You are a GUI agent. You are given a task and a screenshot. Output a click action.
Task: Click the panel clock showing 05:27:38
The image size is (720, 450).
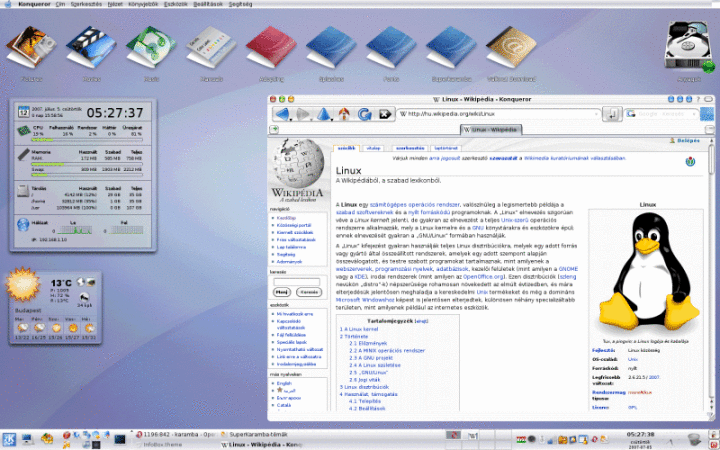point(640,434)
